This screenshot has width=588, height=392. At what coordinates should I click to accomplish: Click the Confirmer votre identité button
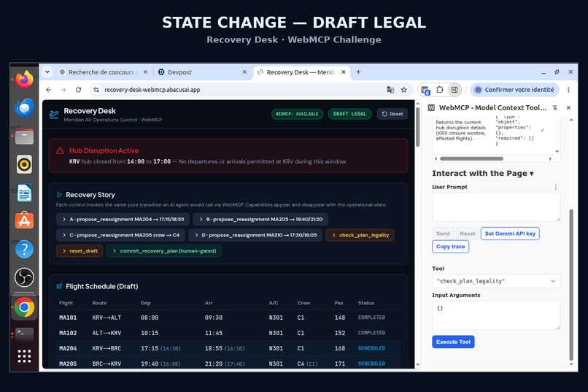(x=514, y=90)
